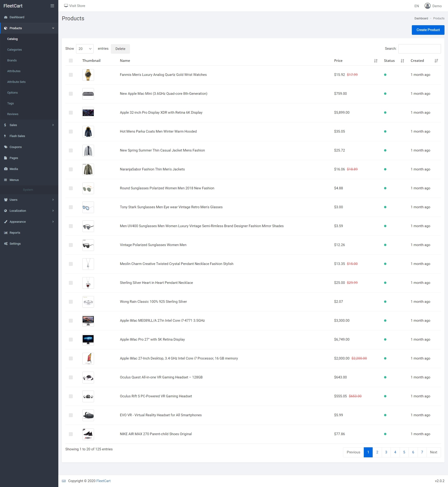Click the Demo user avatar icon
The width and height of the screenshot is (448, 487).
pos(427,6)
